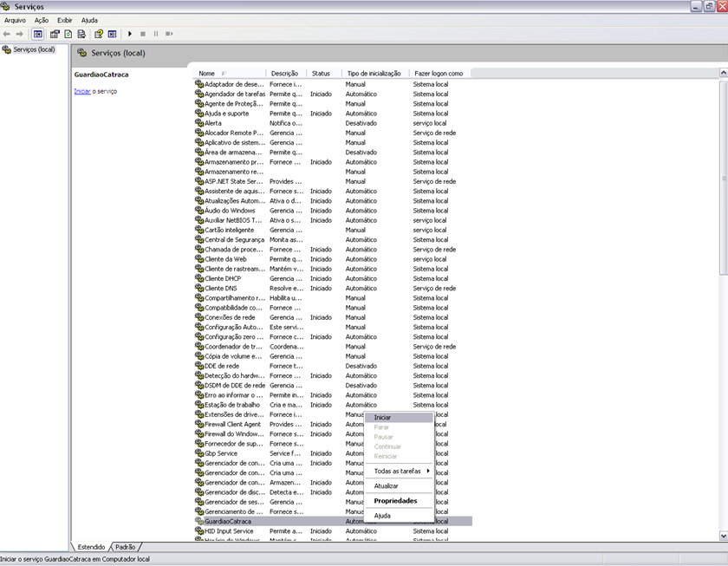The image size is (728, 566).
Task: Click the gear icon beside DDE de rede
Action: pos(199,366)
